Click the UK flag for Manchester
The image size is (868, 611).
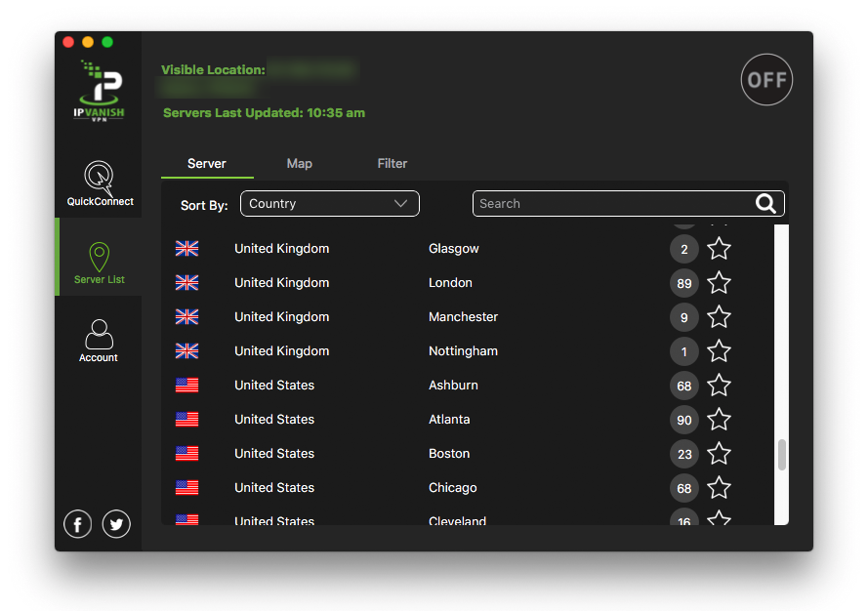tap(187, 317)
